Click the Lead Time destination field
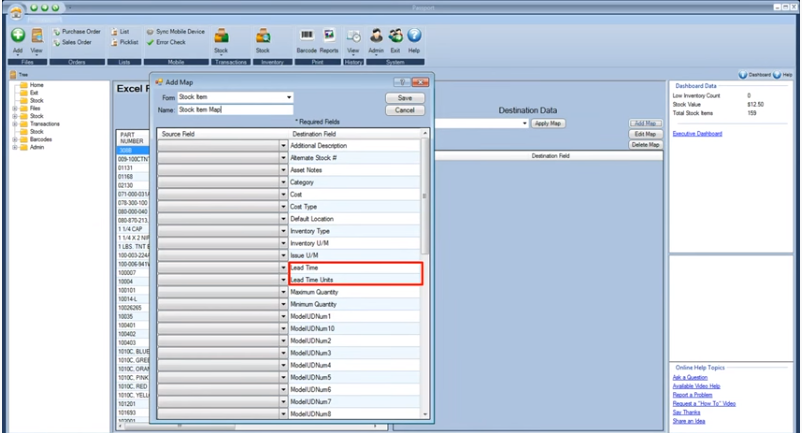This screenshot has width=802, height=433. coord(354,268)
